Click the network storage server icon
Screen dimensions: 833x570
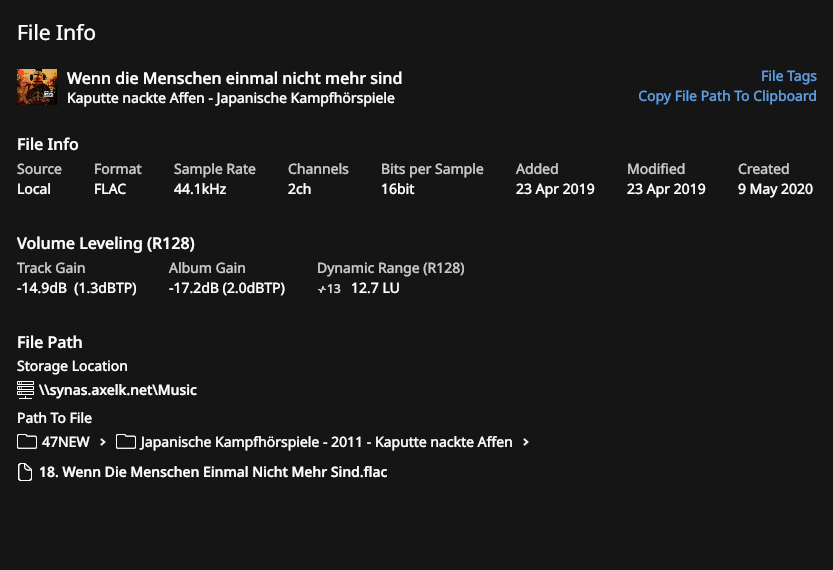(x=25, y=390)
